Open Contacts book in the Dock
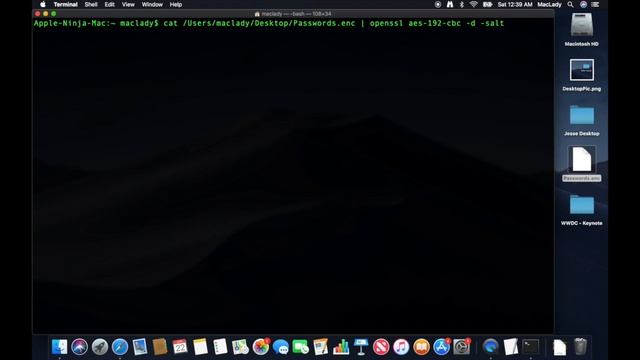Viewport: 640px width, 360px height. (160, 347)
